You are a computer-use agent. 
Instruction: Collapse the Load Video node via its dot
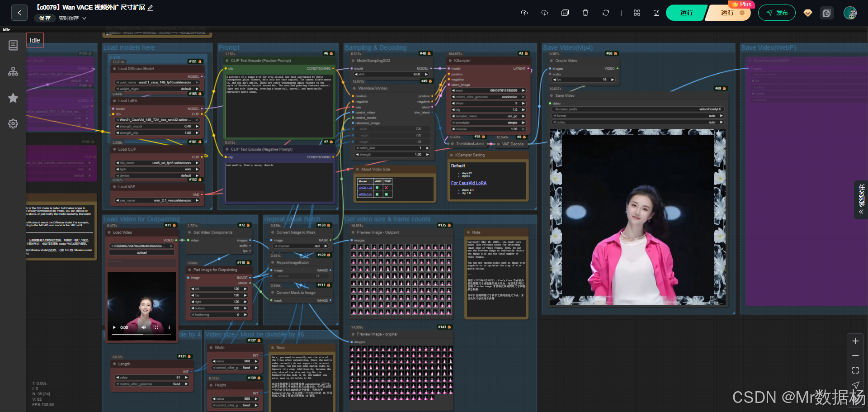tap(109, 232)
